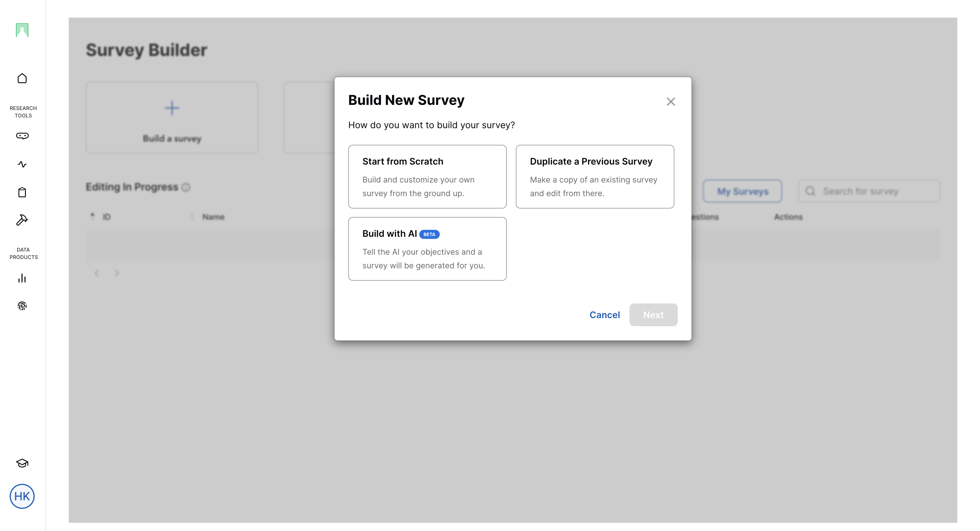Open the bar chart data icon
980x531 pixels.
(x=22, y=278)
